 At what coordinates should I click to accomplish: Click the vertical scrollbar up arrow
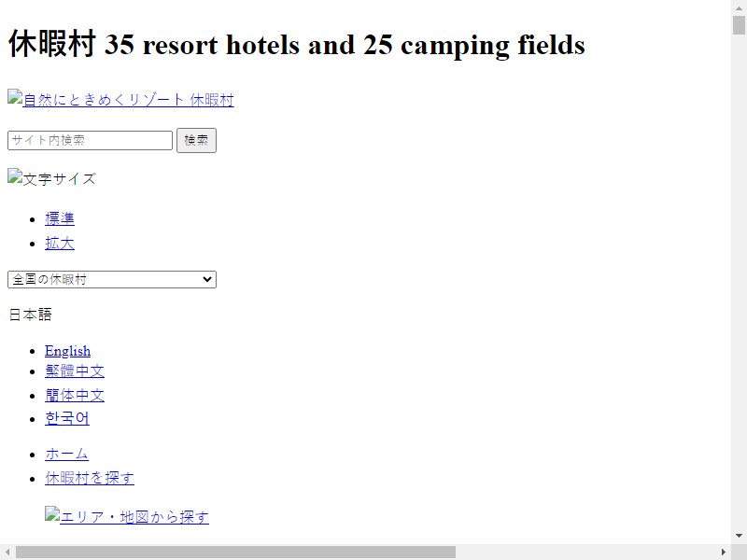click(x=739, y=7)
